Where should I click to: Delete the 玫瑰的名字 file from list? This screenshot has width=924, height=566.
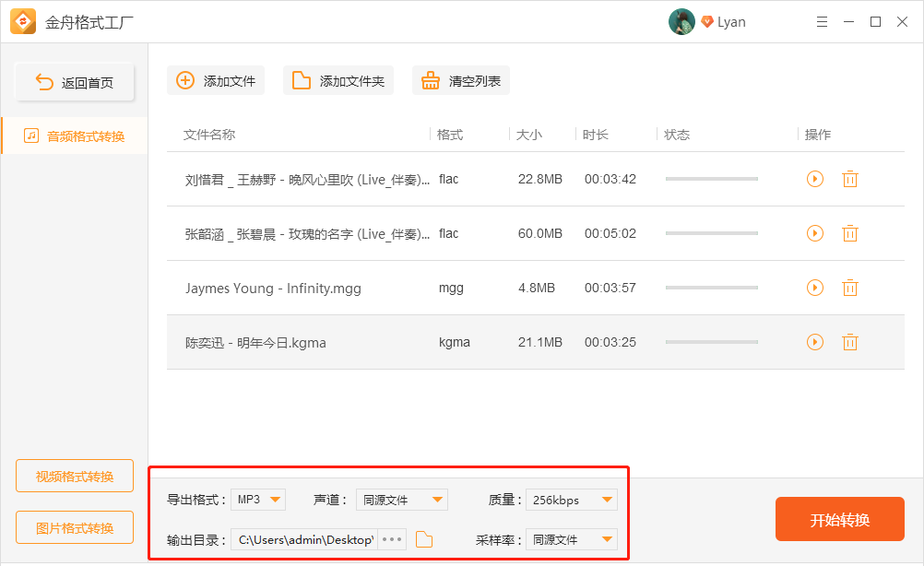pos(850,233)
